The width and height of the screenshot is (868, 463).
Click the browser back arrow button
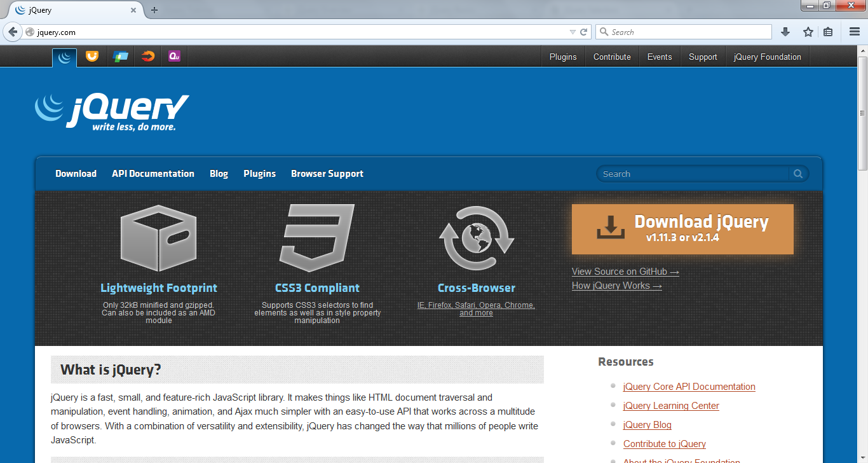12,32
